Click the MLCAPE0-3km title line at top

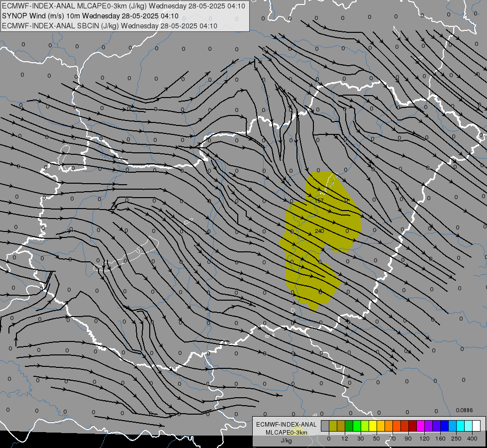tap(123, 6)
